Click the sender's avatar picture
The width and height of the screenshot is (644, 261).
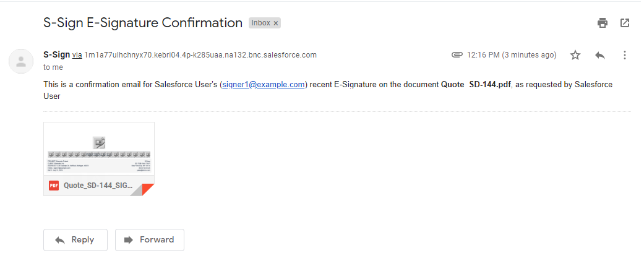[21, 62]
